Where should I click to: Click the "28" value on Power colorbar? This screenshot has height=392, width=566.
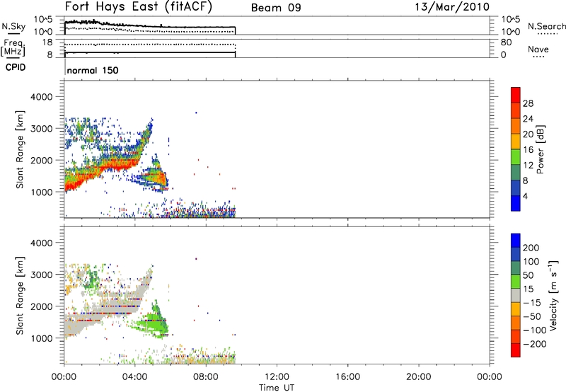pyautogui.click(x=528, y=103)
